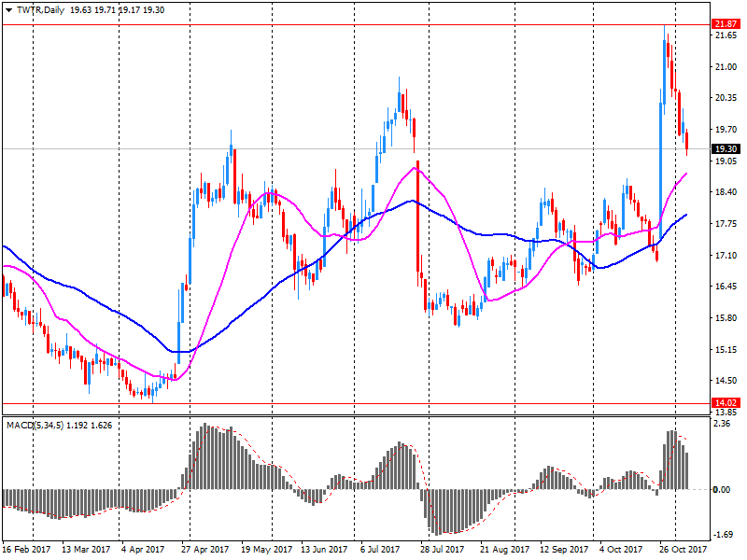Select the 14.02 lower level price label
The height and width of the screenshot is (560, 747).
(726, 403)
